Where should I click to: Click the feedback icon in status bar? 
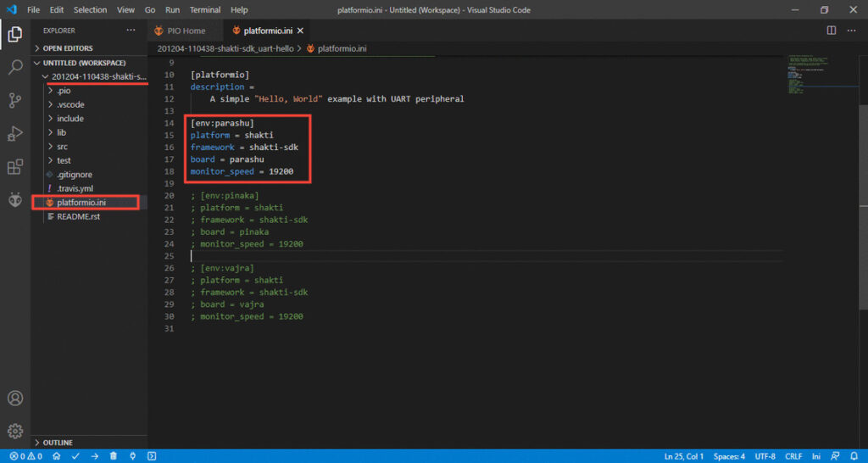click(835, 456)
